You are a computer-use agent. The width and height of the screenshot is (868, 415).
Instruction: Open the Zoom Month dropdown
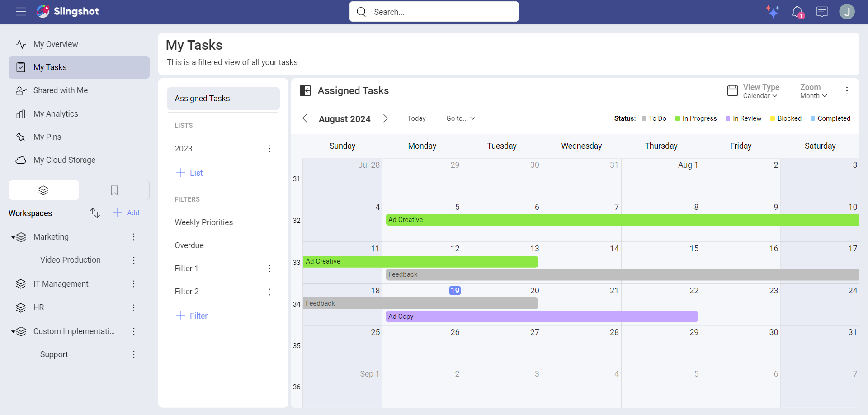pyautogui.click(x=813, y=91)
